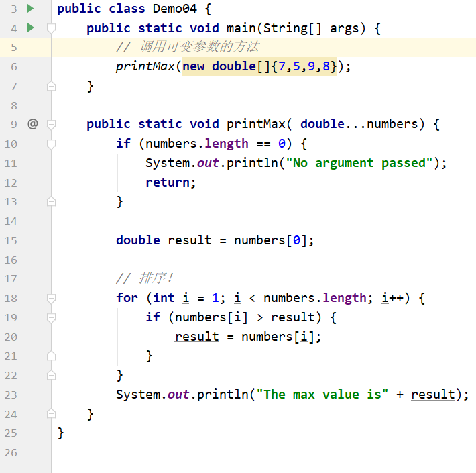The width and height of the screenshot is (476, 473).
Task: Collapse inner if fold marker on line 19
Action: pyautogui.click(x=51, y=317)
